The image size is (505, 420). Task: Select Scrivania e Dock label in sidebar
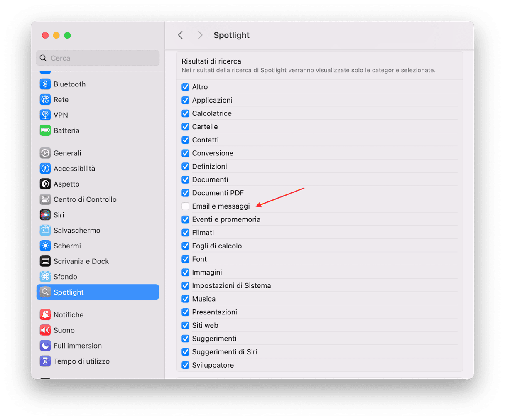click(81, 261)
